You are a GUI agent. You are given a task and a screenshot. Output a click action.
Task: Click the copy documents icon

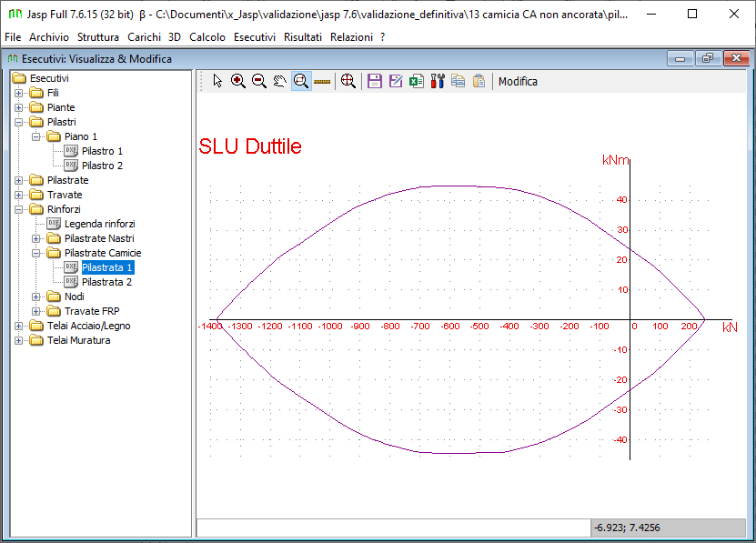coord(458,81)
